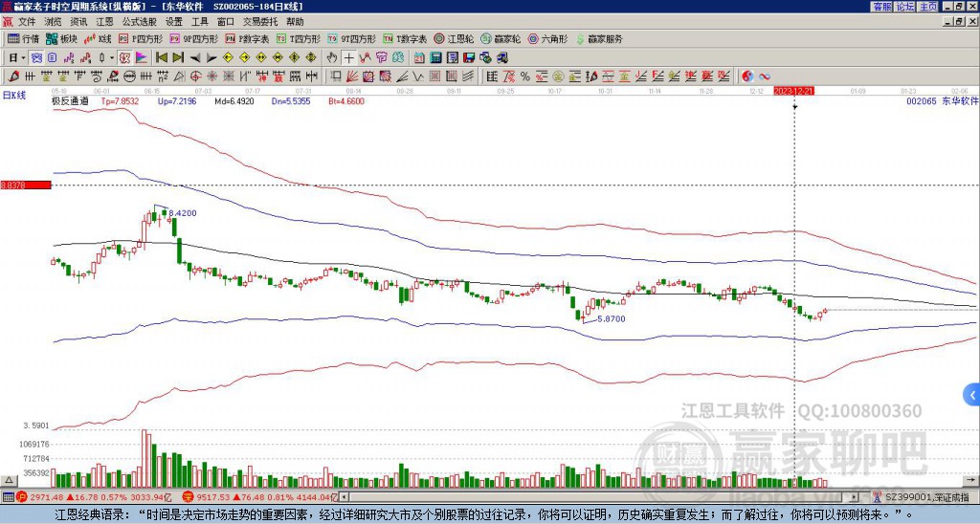Click the blue side-panel collapse arrow
The image size is (980, 524).
point(972,395)
